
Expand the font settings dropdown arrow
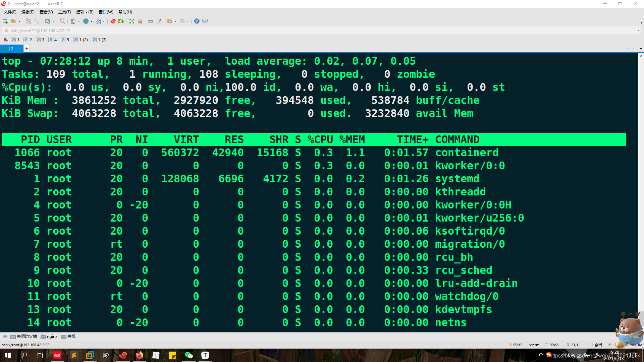click(x=104, y=21)
